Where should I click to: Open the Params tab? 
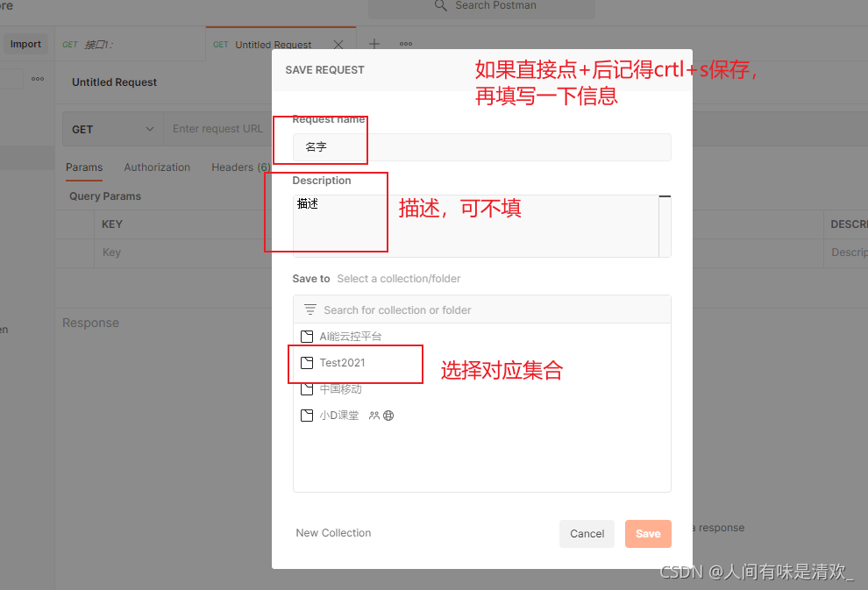[84, 167]
